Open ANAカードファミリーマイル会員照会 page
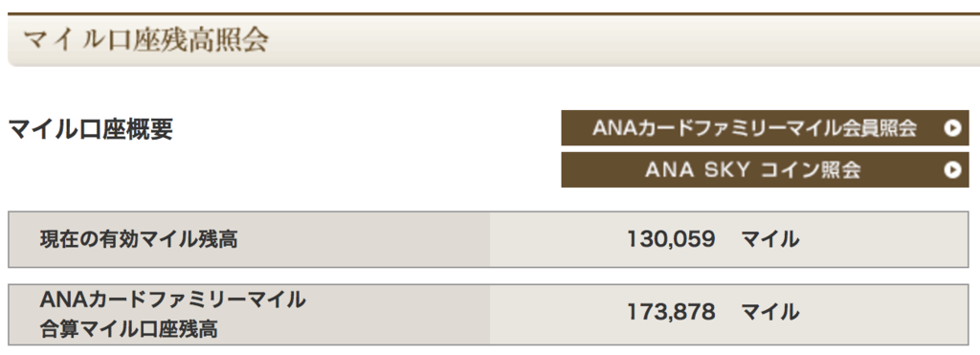This screenshot has width=980, height=355. [765, 128]
